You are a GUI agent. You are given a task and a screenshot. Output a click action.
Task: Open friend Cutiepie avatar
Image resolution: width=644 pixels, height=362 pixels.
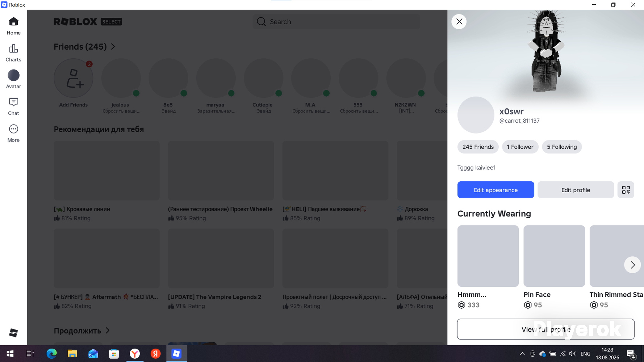(x=263, y=78)
